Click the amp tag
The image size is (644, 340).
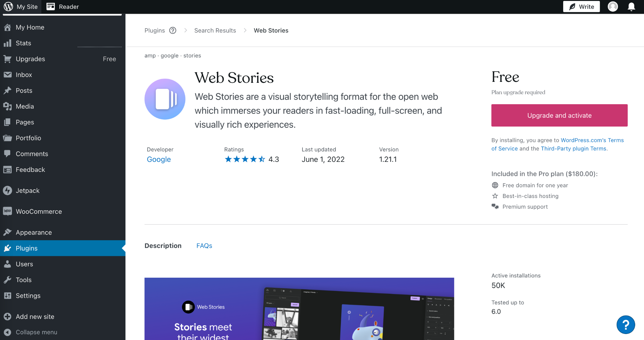pyautogui.click(x=150, y=56)
